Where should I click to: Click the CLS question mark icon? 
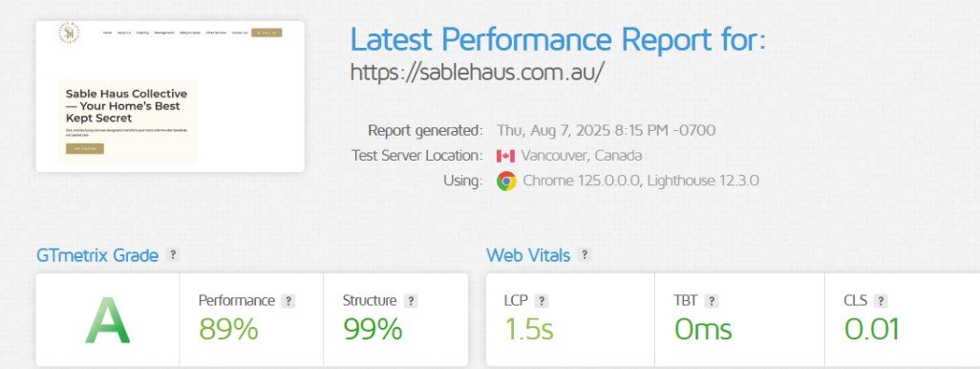[881, 301]
